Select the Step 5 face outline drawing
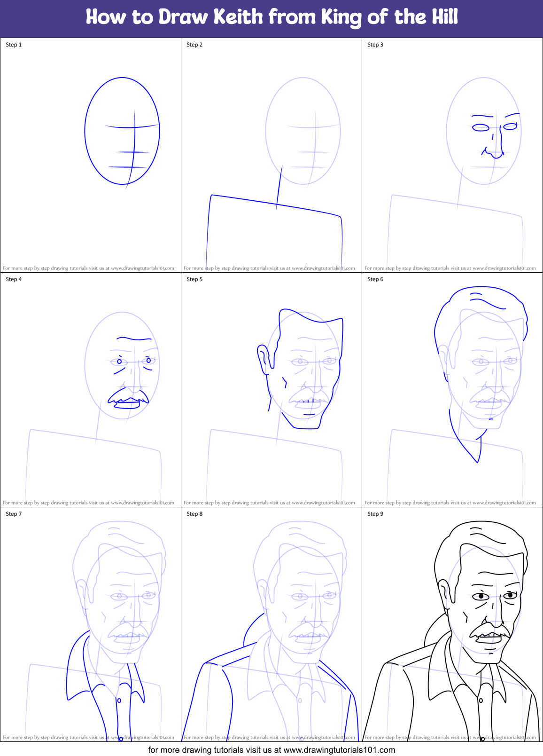This screenshot has height=756, width=543. [300, 369]
